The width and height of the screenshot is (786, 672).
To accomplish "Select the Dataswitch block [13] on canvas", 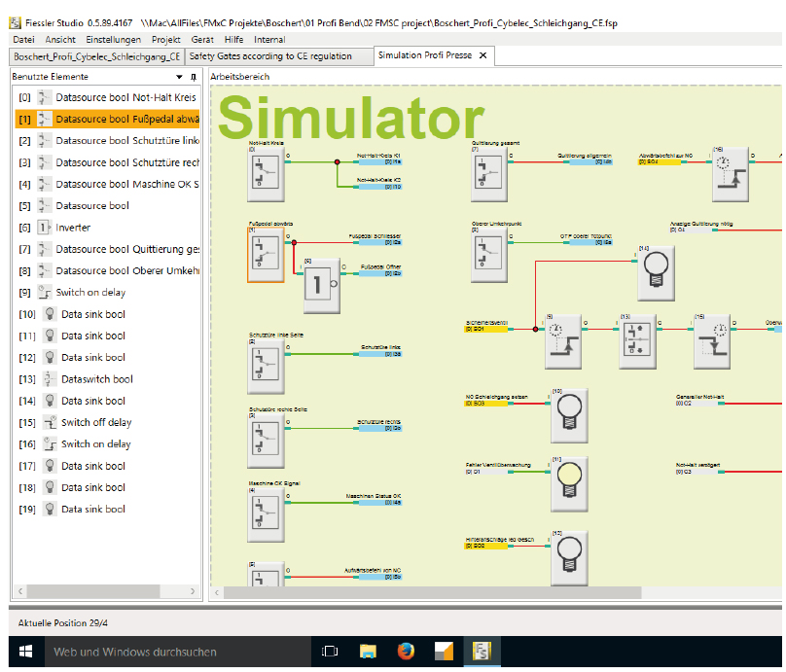I will 640,340.
